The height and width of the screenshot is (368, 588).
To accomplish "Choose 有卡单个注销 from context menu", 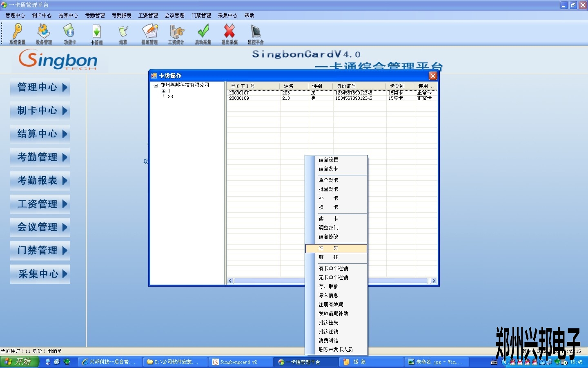I will [336, 269].
